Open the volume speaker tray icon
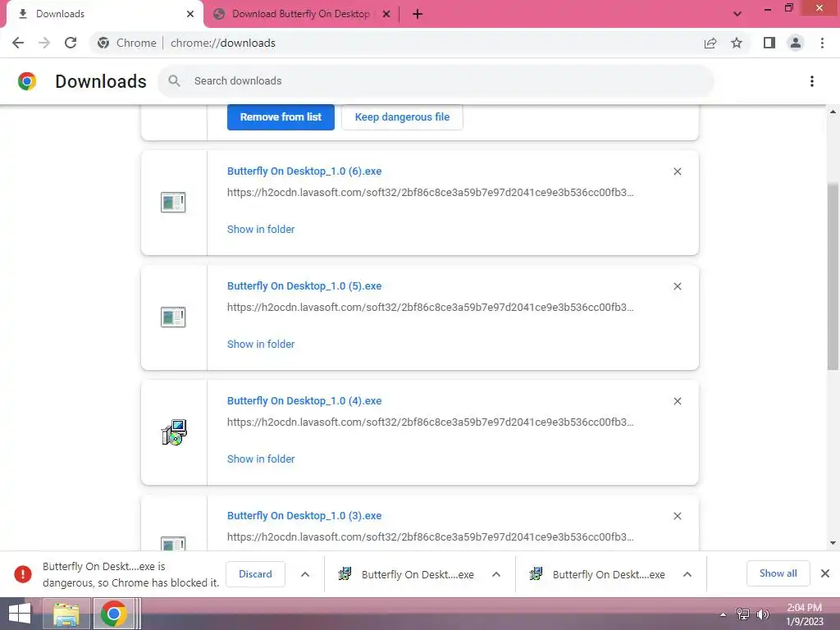Screen dimensions: 840x630 [x=762, y=614]
